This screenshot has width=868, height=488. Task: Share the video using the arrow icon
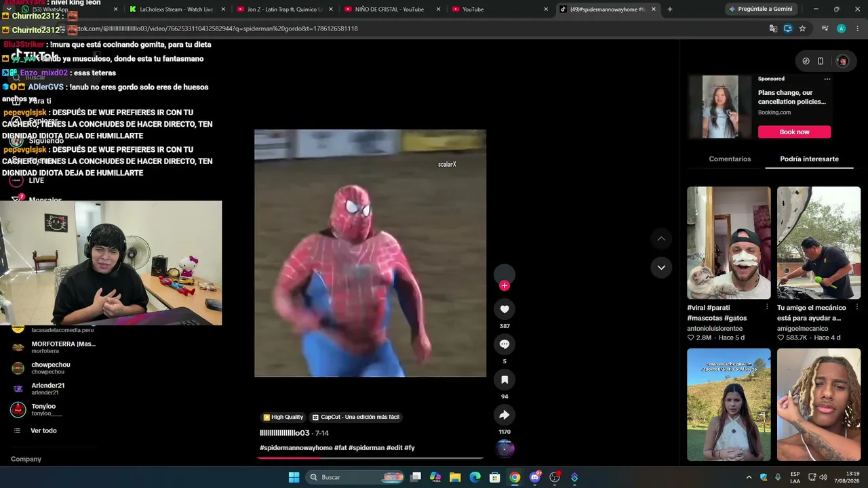[505, 415]
